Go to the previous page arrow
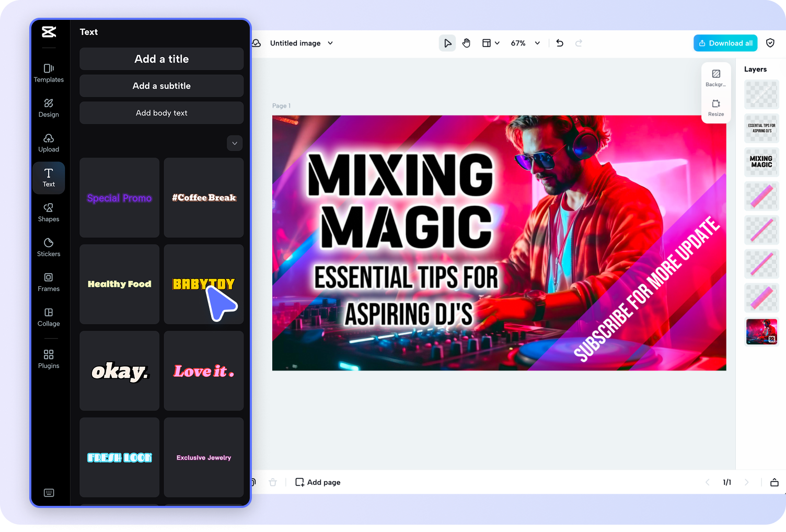The height and width of the screenshot is (532, 786). click(x=708, y=482)
